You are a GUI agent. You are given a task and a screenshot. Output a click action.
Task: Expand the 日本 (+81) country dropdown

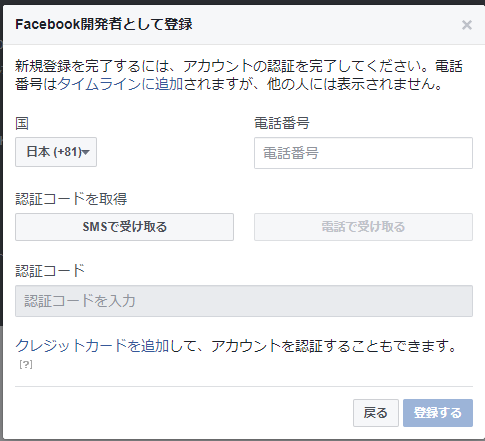click(56, 152)
